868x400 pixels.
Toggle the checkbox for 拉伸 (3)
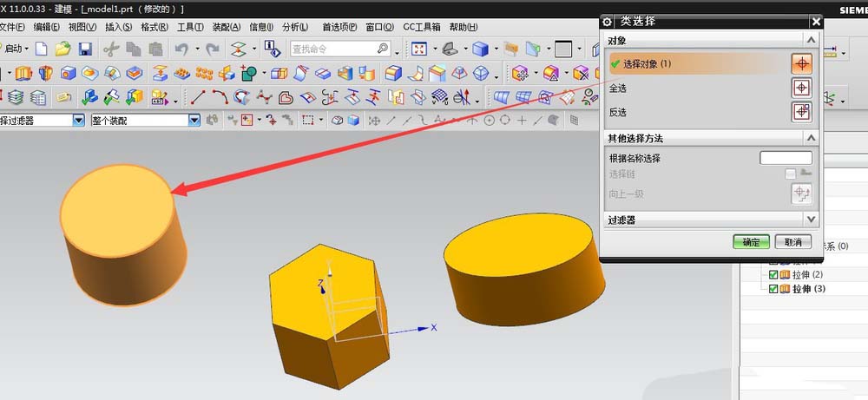tap(773, 289)
